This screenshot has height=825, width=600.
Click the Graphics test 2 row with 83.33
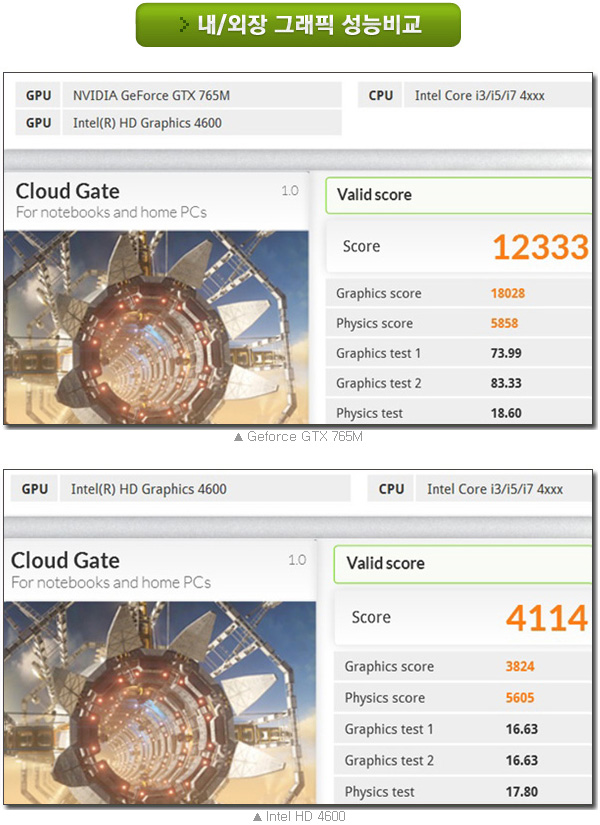click(460, 383)
